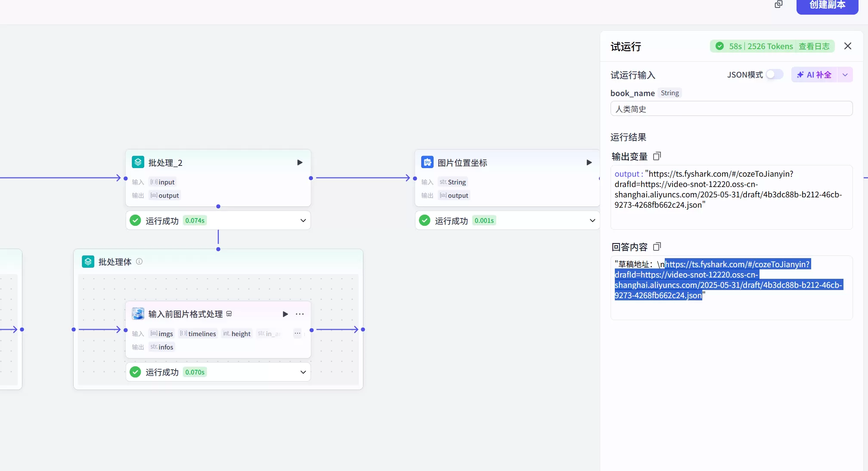
Task: Copy the 输出变量 content
Action: click(x=657, y=156)
